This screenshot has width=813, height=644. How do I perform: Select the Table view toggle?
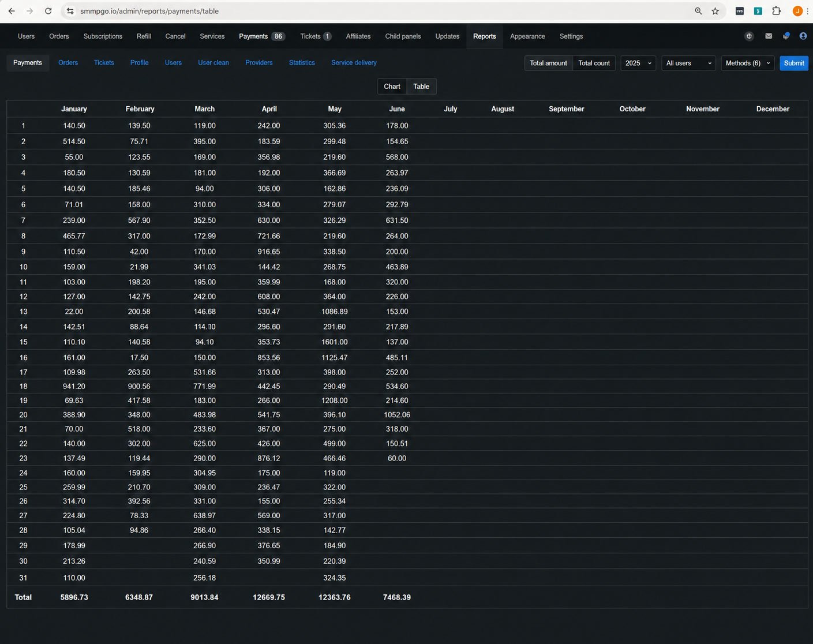coord(421,87)
